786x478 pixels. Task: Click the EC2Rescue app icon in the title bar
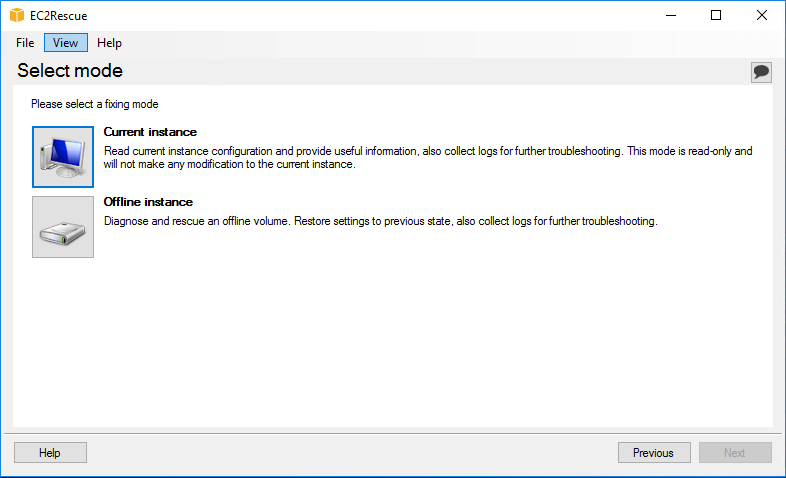pos(17,16)
